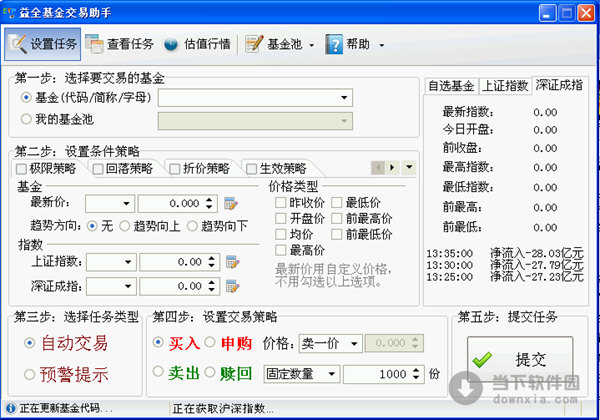Switch to the 深证成指 tab
Screen dimensions: 600x420
coord(559,85)
